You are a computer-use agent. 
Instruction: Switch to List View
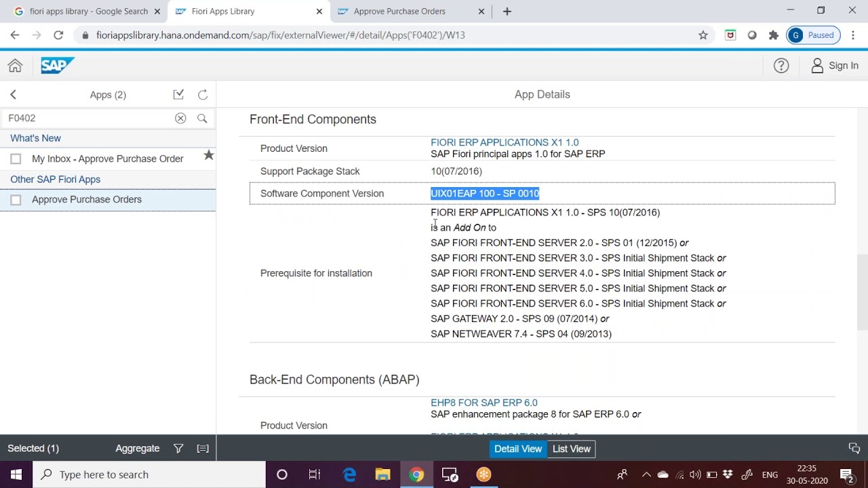point(572,449)
